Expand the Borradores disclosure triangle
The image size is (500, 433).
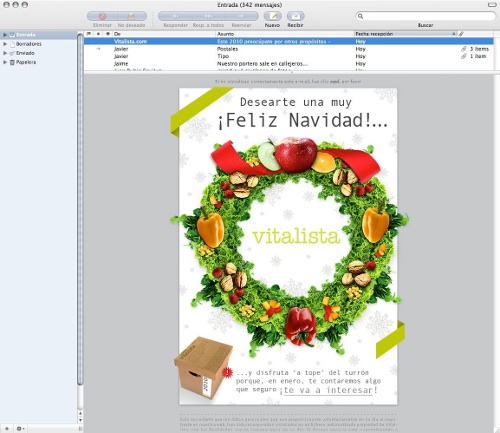(5, 44)
